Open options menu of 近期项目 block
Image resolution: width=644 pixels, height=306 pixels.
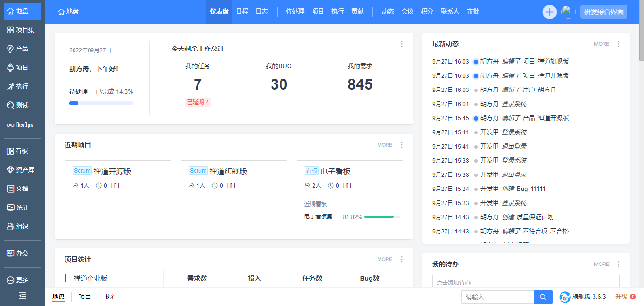(x=402, y=145)
